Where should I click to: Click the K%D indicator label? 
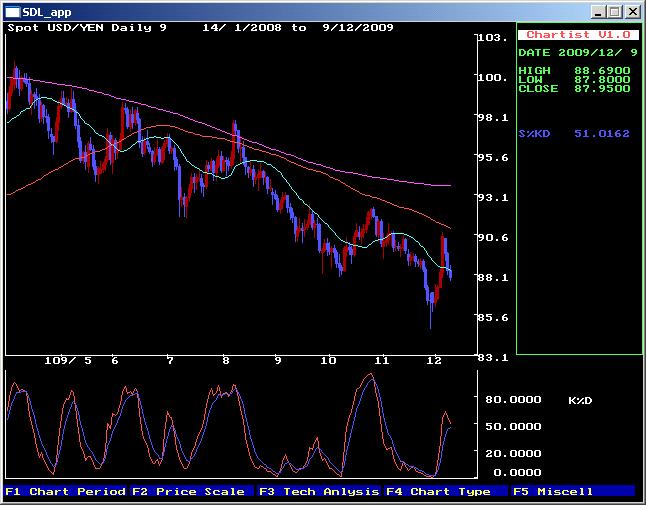coord(580,400)
